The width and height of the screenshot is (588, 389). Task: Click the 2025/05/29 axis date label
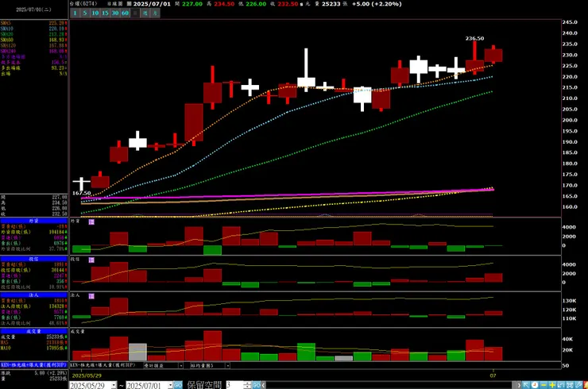coord(87,376)
